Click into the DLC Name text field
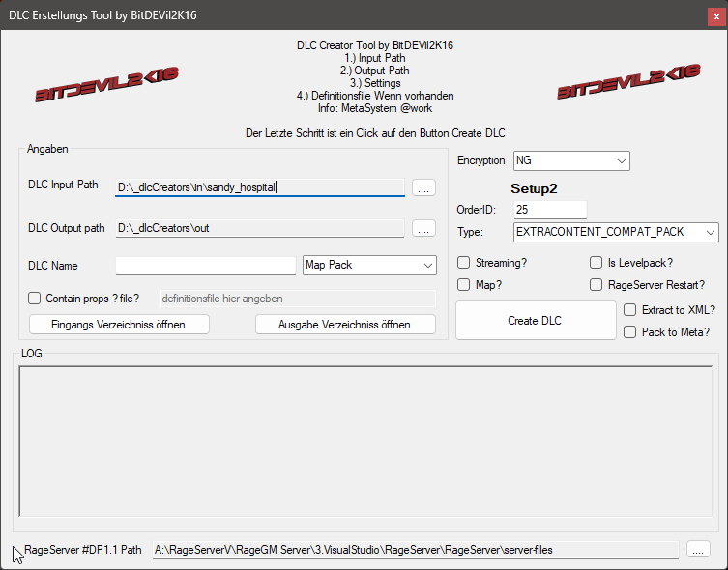This screenshot has height=570, width=728. pos(205,265)
